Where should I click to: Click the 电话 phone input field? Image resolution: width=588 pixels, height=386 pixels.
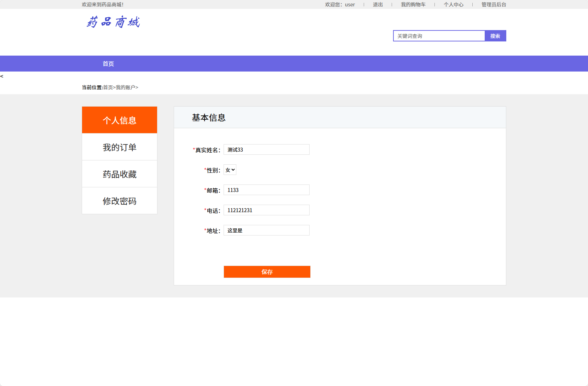(266, 210)
